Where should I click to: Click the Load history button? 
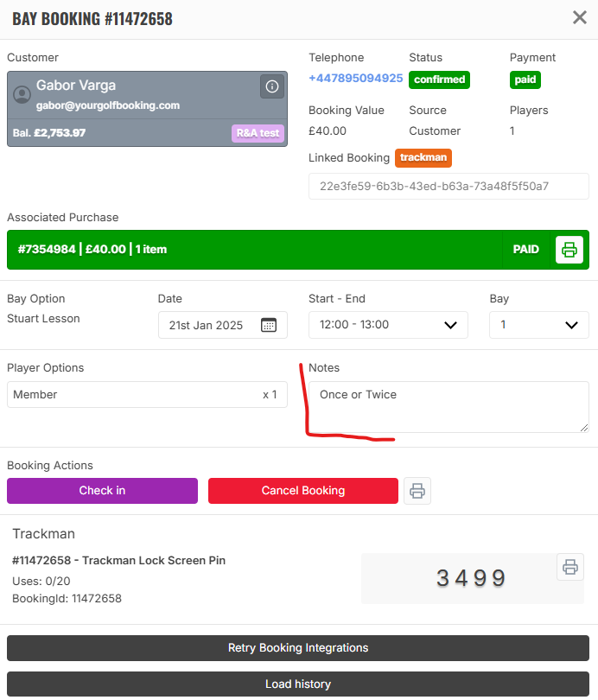(x=298, y=684)
